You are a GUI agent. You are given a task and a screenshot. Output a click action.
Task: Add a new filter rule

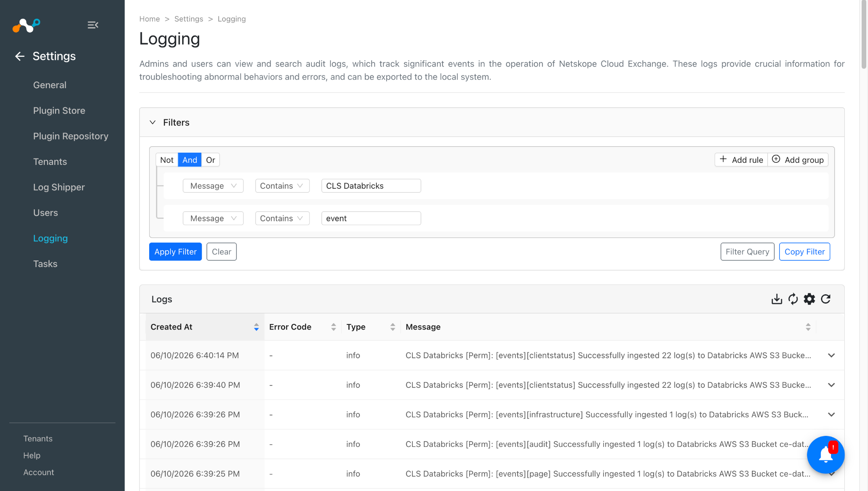click(741, 160)
